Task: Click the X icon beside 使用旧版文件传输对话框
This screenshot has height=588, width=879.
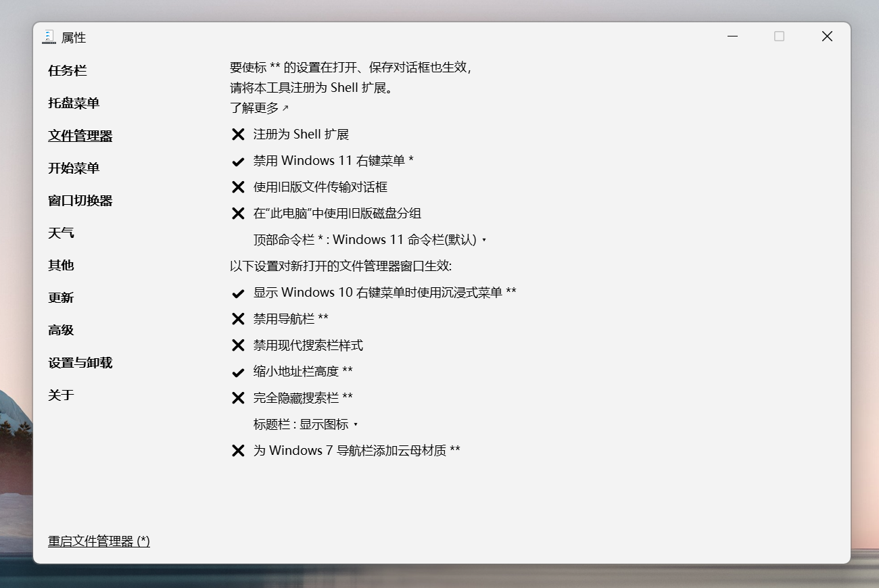Action: [238, 187]
